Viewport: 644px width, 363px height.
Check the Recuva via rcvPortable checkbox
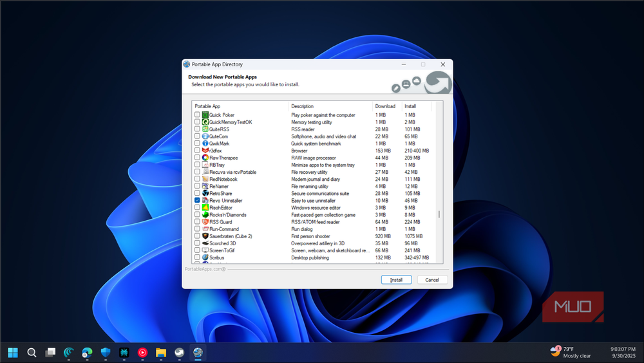coord(197,172)
